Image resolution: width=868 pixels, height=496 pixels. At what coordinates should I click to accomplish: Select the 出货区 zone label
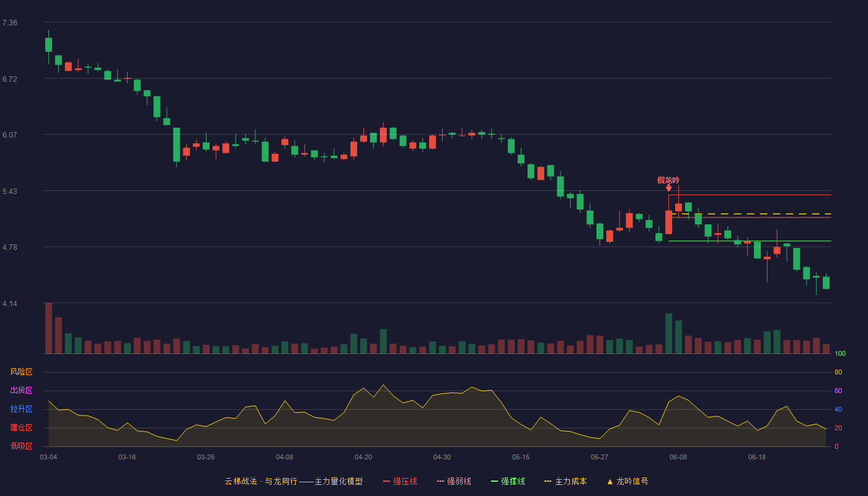pyautogui.click(x=21, y=391)
